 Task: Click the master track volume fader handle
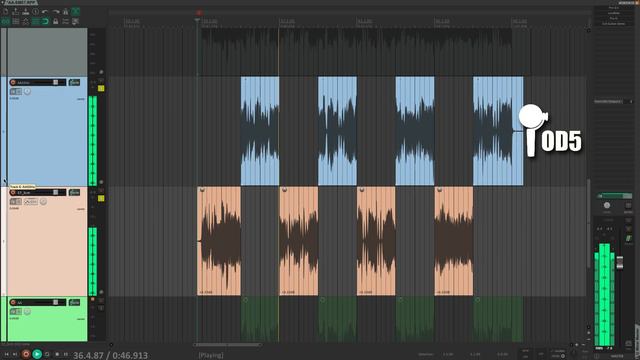pos(620,262)
